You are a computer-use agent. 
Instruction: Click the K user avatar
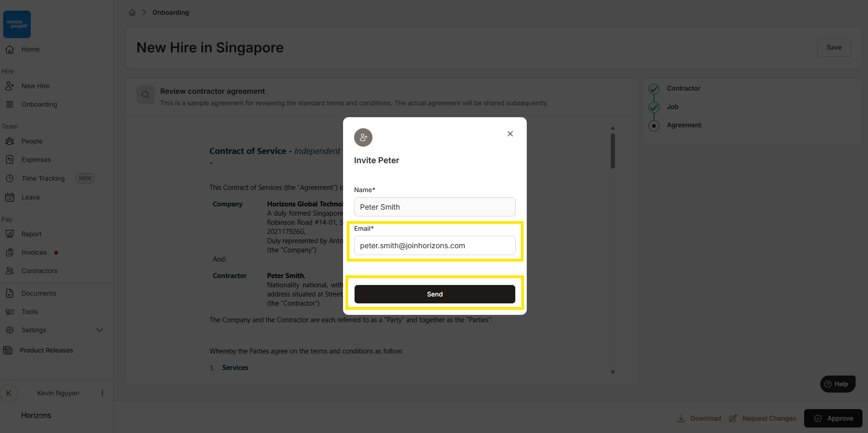9,393
